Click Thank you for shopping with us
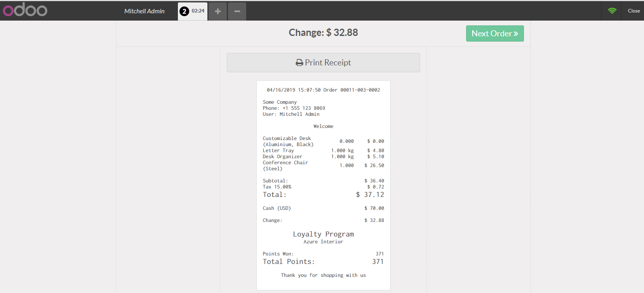This screenshot has width=644, height=293. point(323,275)
